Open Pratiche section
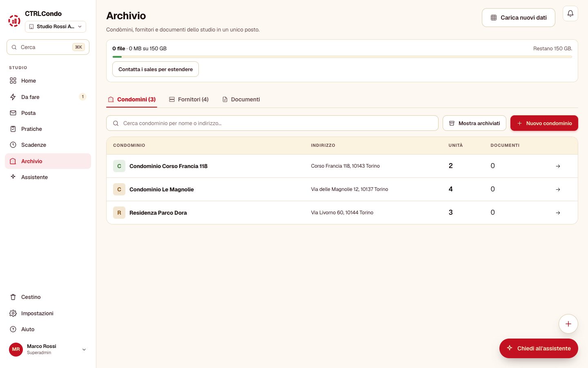Viewport: 588px width, 368px height. click(48, 129)
